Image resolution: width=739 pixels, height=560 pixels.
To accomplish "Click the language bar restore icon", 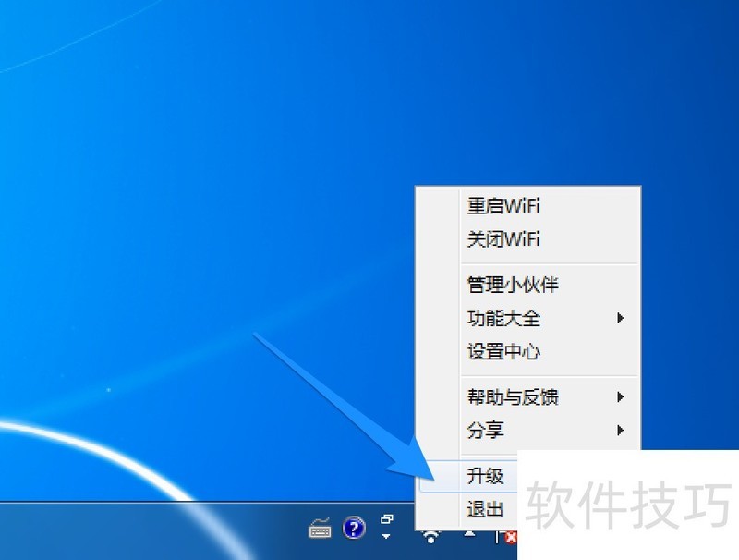I will coord(387,520).
